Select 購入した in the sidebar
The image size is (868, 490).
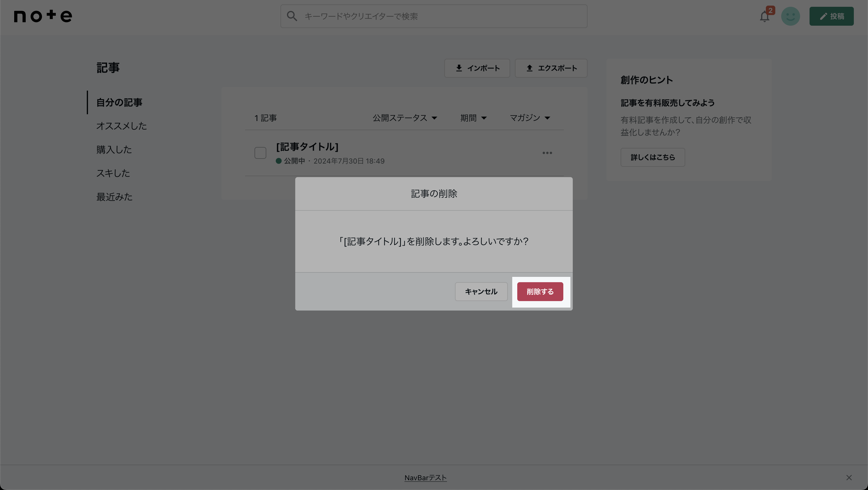(x=114, y=150)
